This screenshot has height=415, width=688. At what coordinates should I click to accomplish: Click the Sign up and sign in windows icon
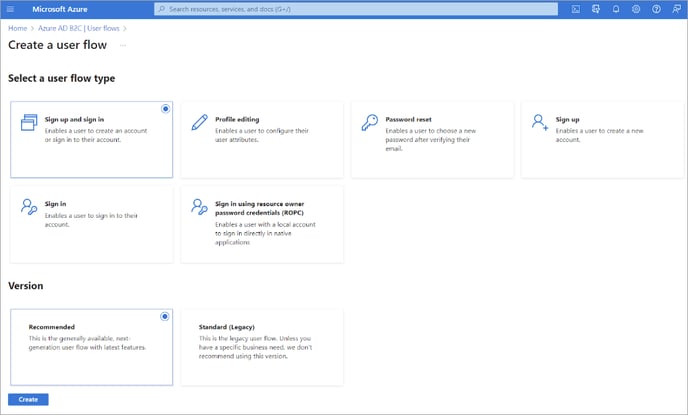click(x=29, y=122)
